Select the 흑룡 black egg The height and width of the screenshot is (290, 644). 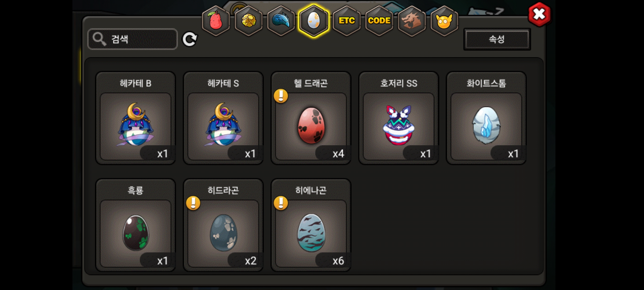[x=136, y=225]
